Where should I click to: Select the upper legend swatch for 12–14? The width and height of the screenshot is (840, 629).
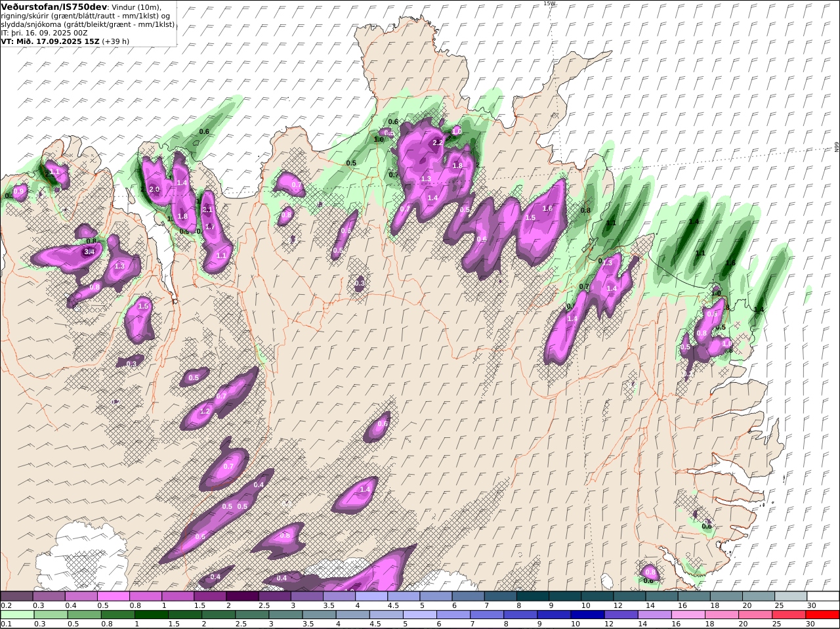point(629,596)
